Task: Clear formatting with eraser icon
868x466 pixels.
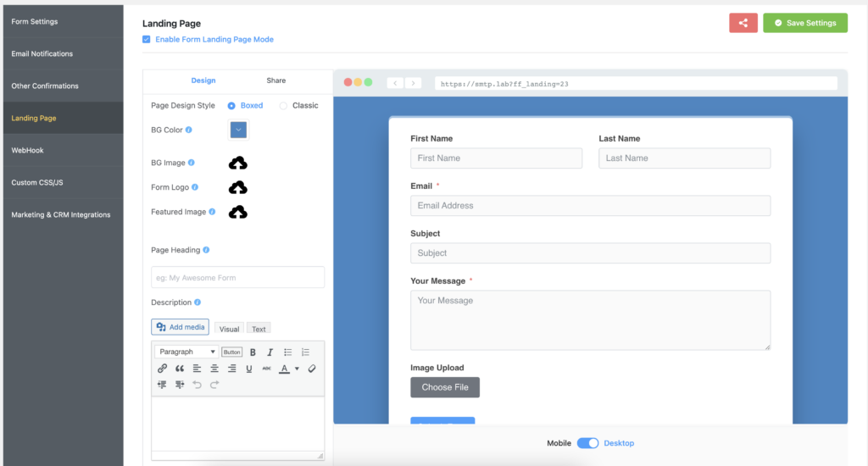Action: pos(312,368)
